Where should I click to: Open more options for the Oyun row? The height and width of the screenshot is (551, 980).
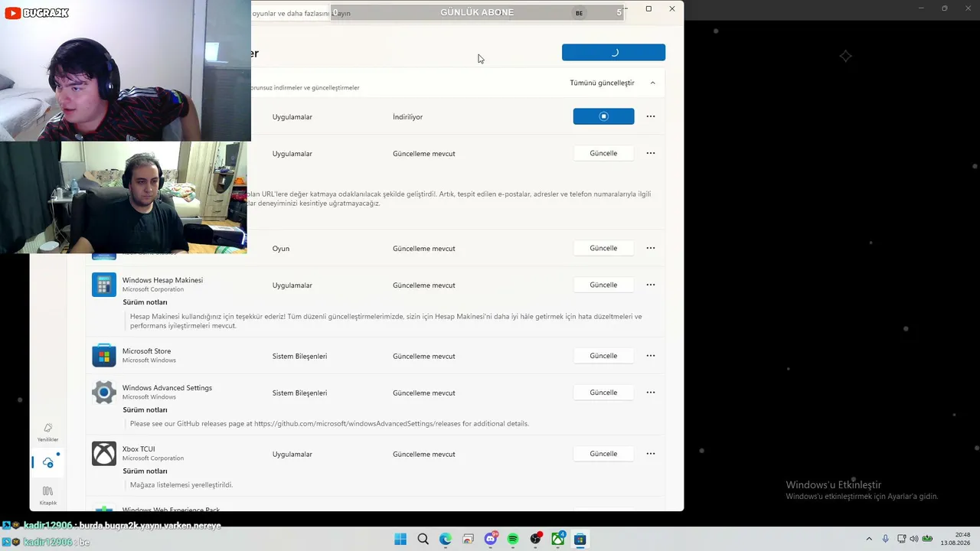point(651,248)
